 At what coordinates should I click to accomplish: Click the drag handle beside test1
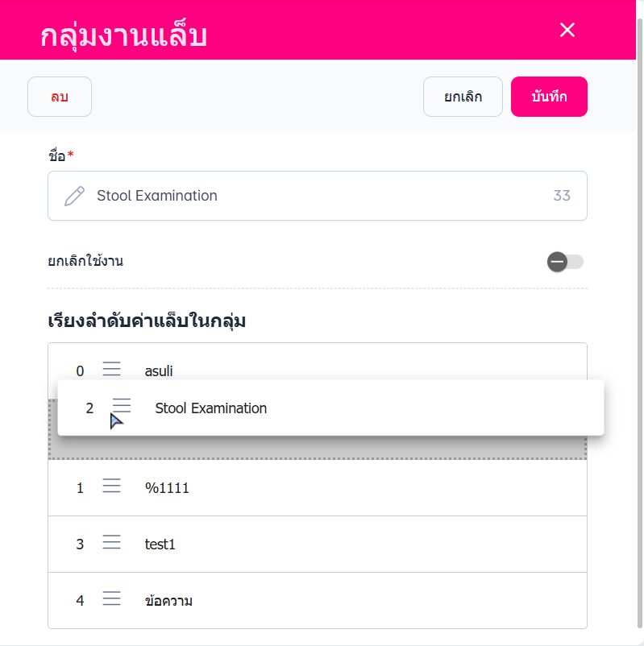(x=111, y=543)
